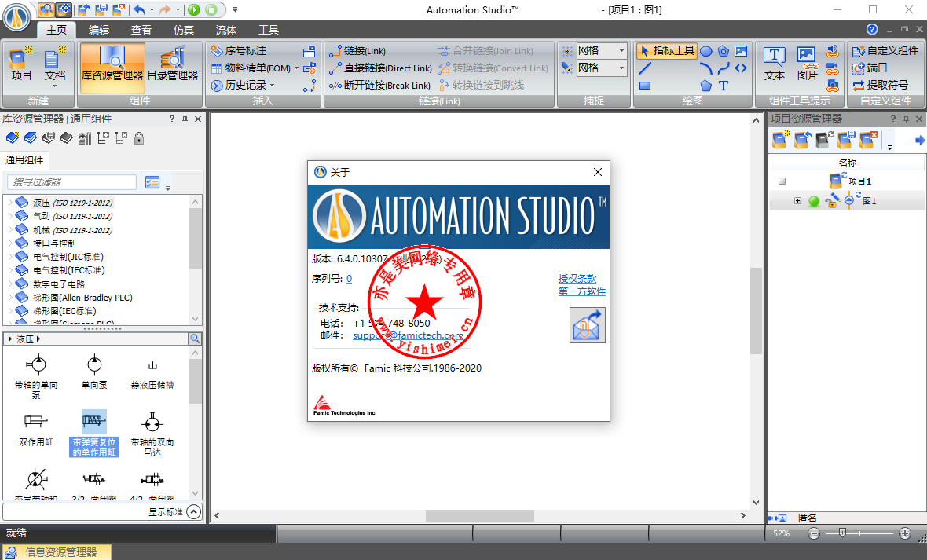Screen dimensions: 927x560
Task: Extract symbol (提取符号) from component
Action: coord(880,85)
